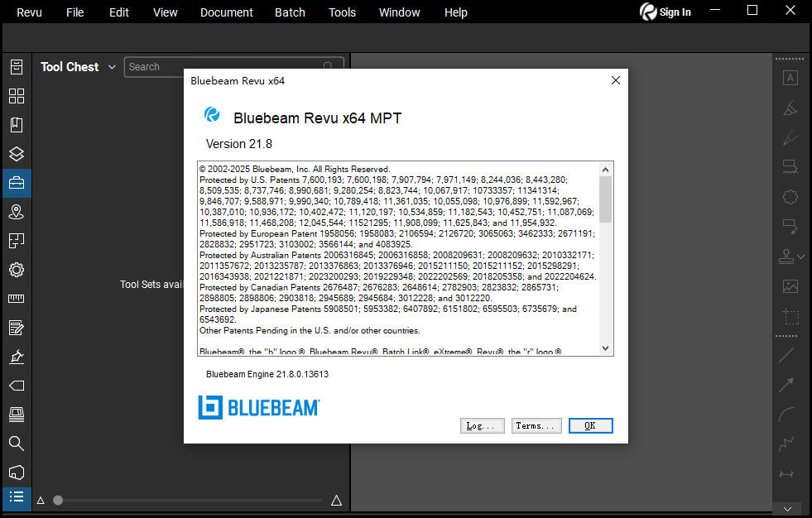
Task: Select the Polyline tool
Action: pyautogui.click(x=786, y=444)
